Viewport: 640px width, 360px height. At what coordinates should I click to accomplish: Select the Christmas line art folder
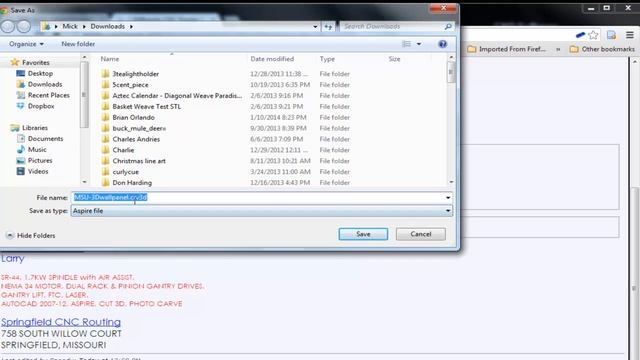pos(139,161)
